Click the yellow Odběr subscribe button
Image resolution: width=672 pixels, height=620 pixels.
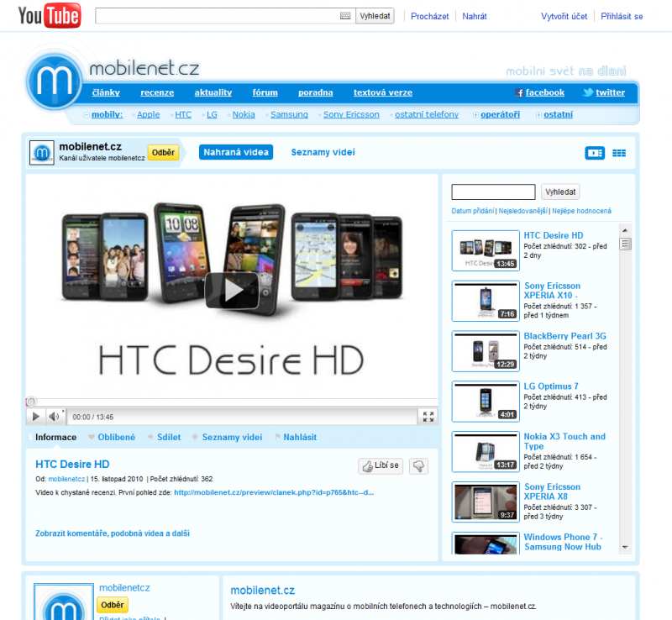click(163, 152)
